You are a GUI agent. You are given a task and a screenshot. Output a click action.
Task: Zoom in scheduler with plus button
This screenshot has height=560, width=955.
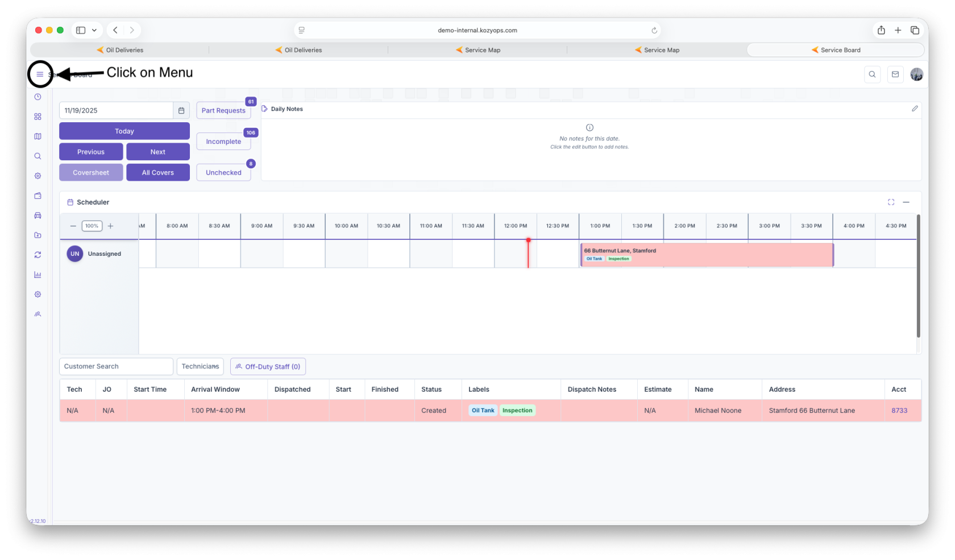pyautogui.click(x=111, y=226)
